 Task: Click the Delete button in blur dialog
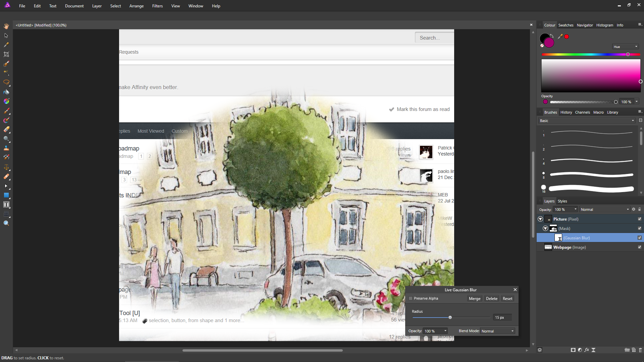coord(492,299)
